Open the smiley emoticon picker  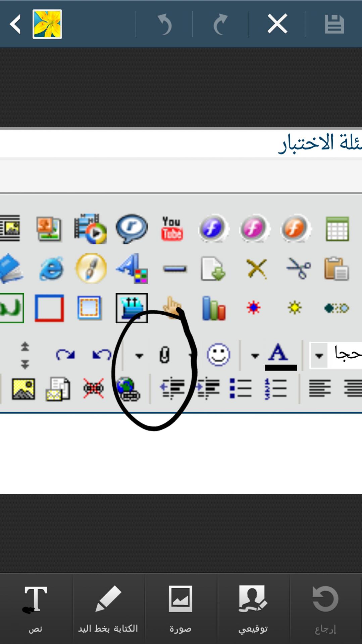[x=218, y=355]
